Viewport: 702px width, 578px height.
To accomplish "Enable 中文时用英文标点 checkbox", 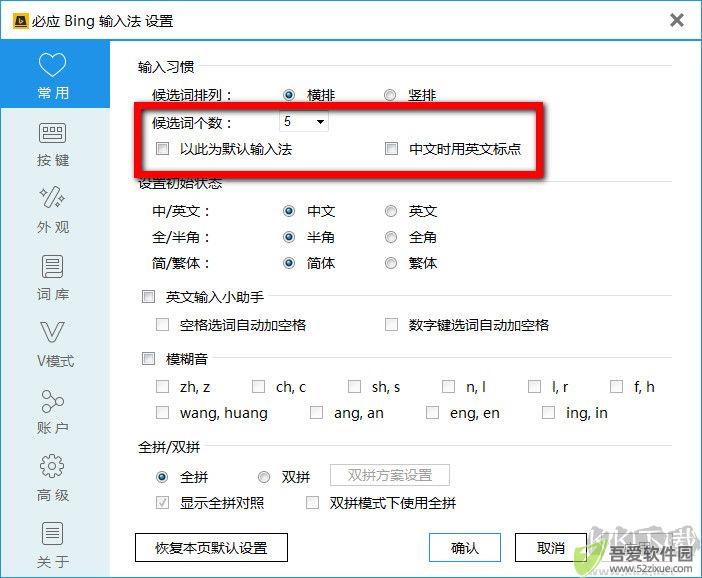I will (391, 148).
